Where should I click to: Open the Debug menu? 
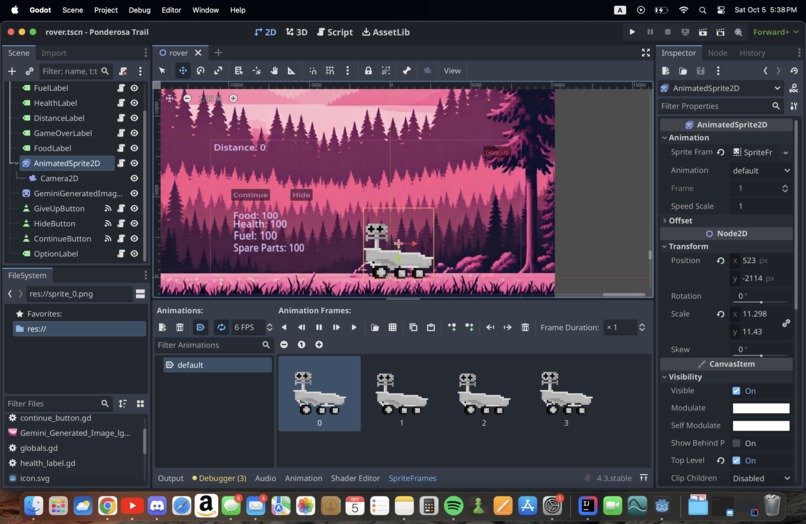pos(139,10)
